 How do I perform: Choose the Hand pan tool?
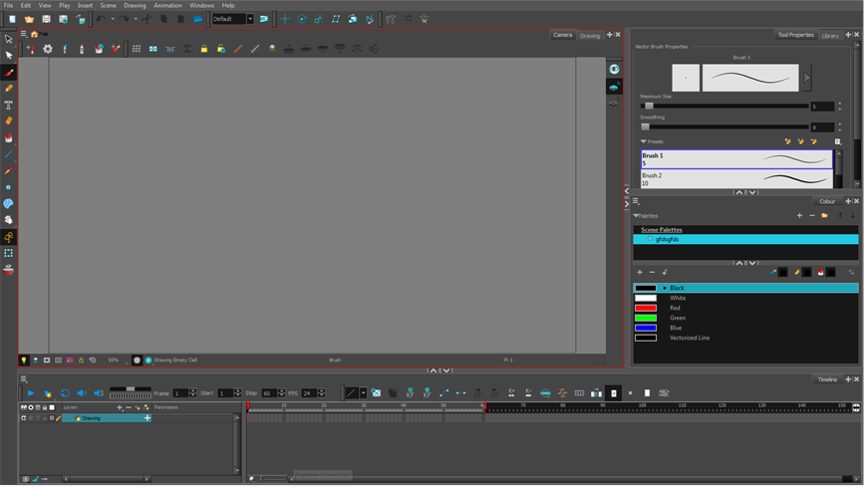coord(9,220)
